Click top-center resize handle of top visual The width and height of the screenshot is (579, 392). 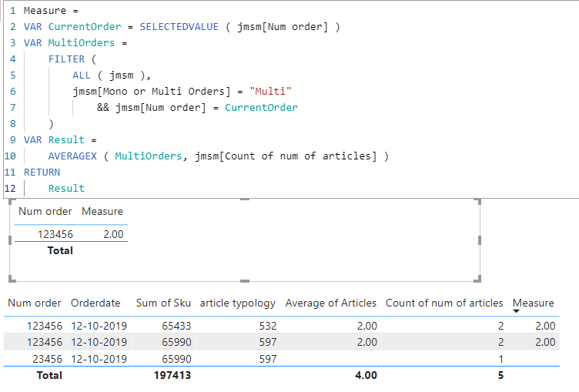point(244,199)
